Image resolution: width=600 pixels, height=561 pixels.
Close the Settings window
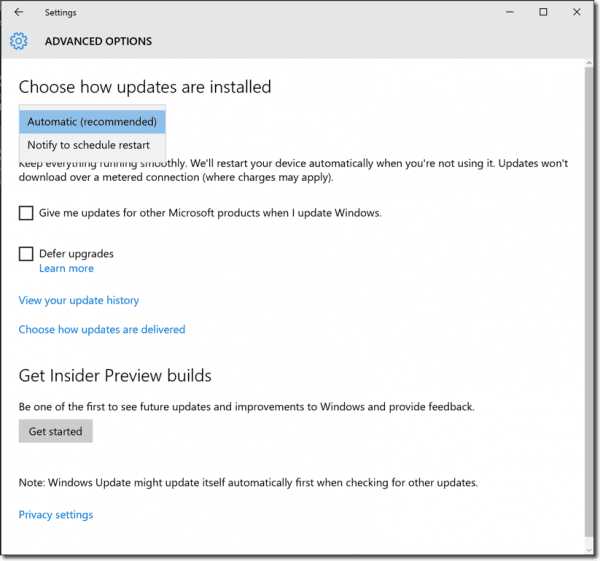577,12
